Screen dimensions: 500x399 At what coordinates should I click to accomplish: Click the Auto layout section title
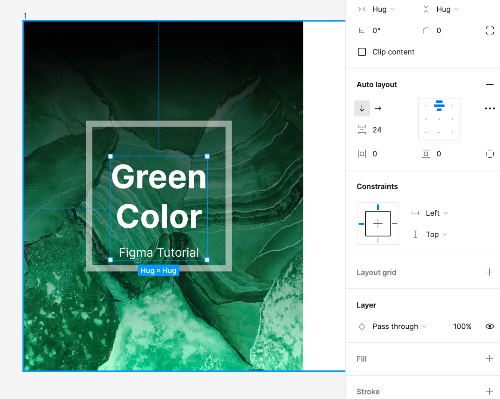(x=377, y=85)
